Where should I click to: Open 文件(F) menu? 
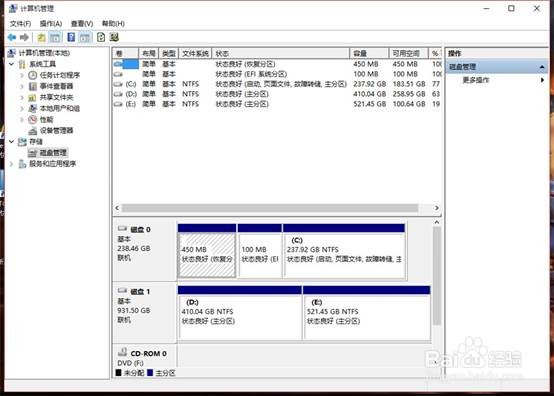click(x=20, y=24)
